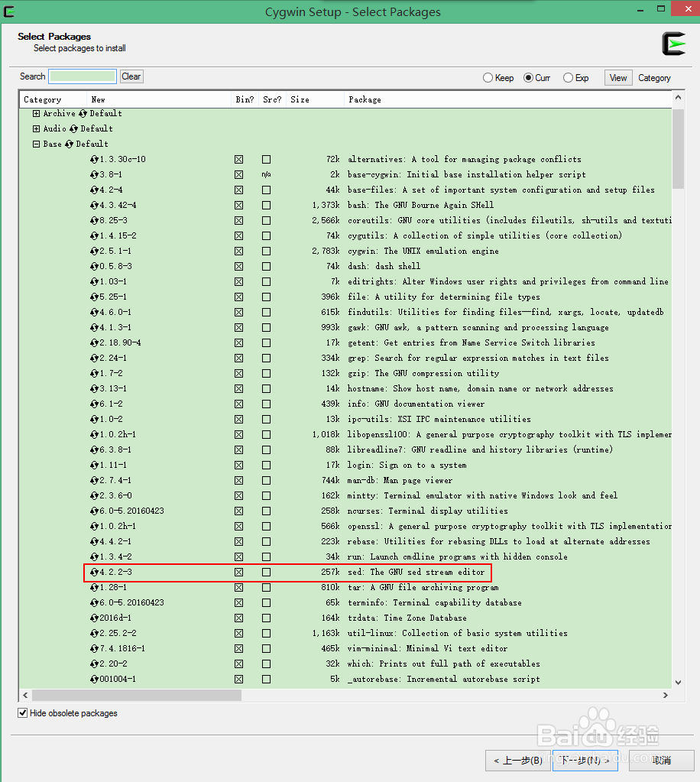The image size is (700, 782).
Task: Cycle the Audio category Default icon
Action: click(x=74, y=128)
